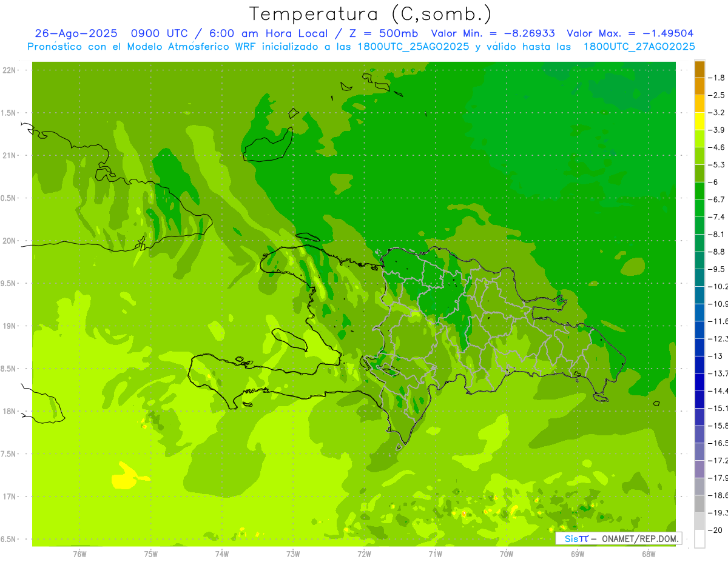Click the legend label '-16.5'

click(x=719, y=443)
